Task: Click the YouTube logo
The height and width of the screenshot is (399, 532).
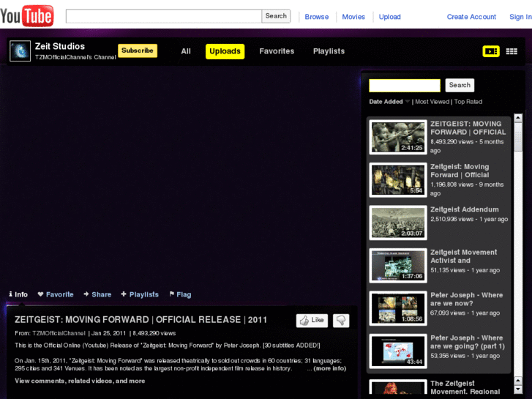Action: (x=27, y=15)
